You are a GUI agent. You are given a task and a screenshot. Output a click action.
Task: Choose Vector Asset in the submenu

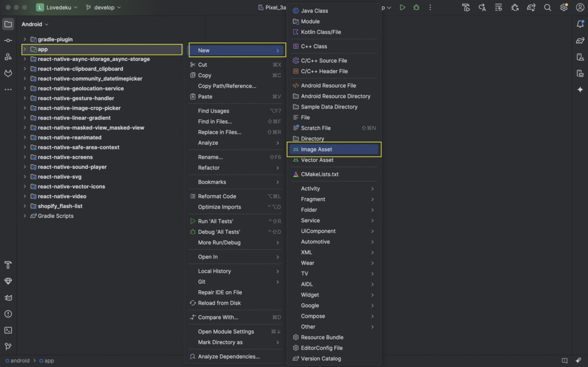click(x=317, y=160)
